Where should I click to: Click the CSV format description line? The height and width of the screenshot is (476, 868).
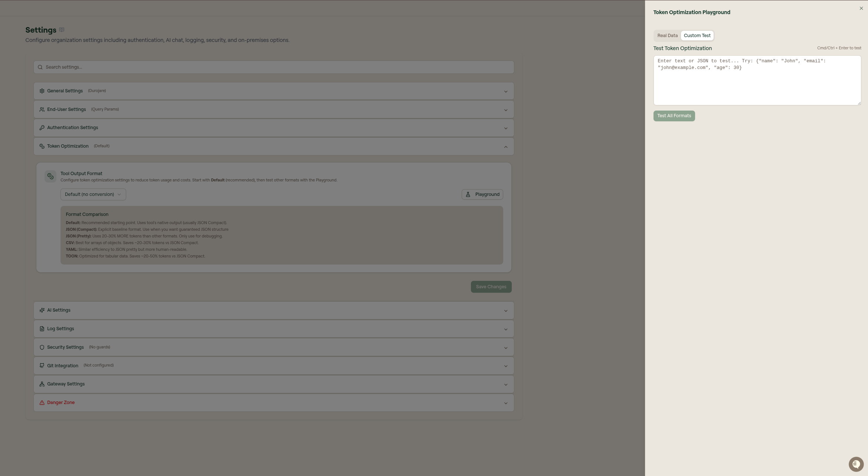tap(132, 243)
